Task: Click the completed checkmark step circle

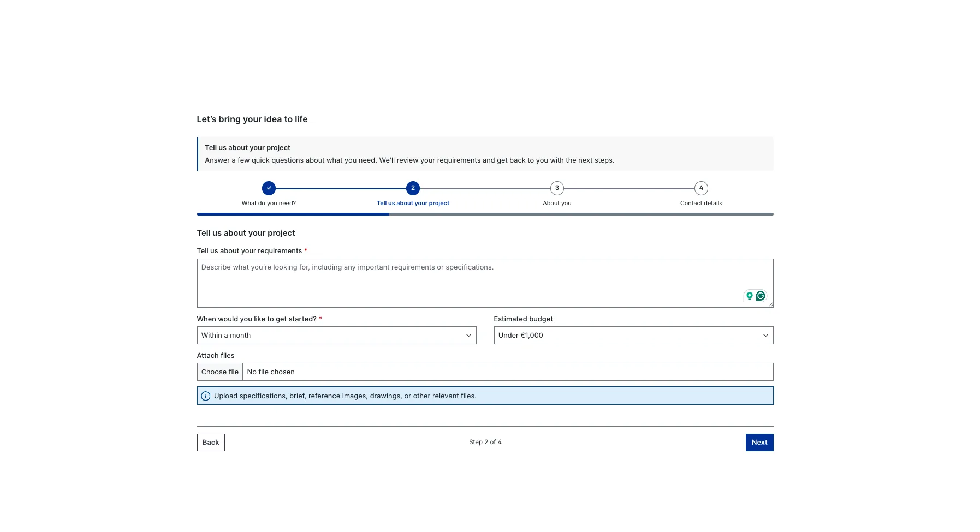Action: click(x=269, y=188)
